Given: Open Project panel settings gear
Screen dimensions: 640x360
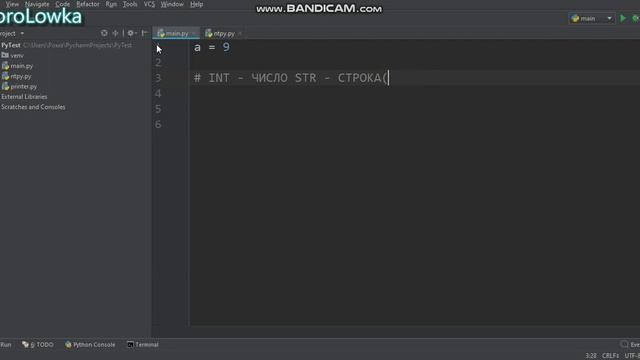Looking at the screenshot, I should tap(131, 33).
